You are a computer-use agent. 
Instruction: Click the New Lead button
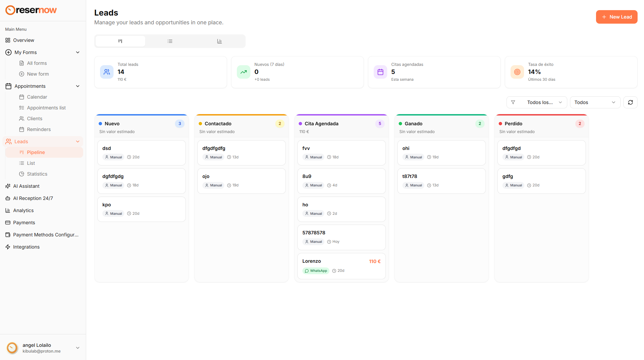[x=617, y=17]
